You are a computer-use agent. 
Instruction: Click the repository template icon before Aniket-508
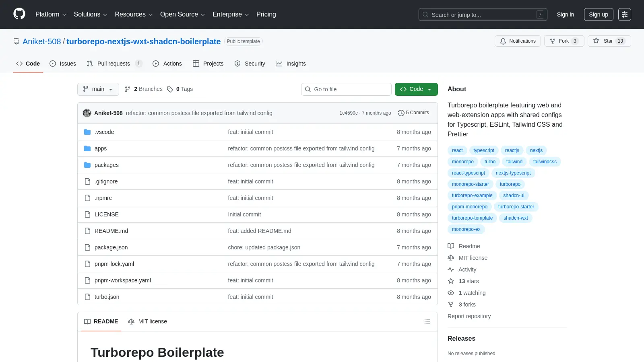pyautogui.click(x=16, y=41)
